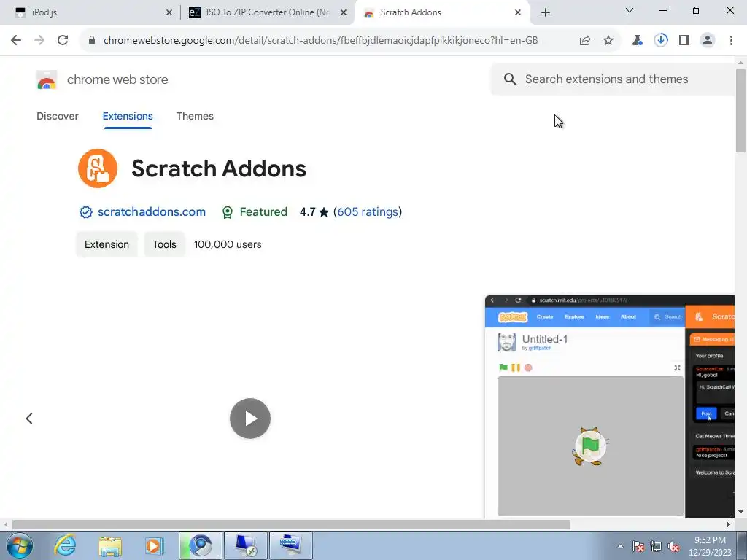Screen dimensions: 747x560
Task: Close the ISO To ZIP Converter tab
Action: pos(344,13)
